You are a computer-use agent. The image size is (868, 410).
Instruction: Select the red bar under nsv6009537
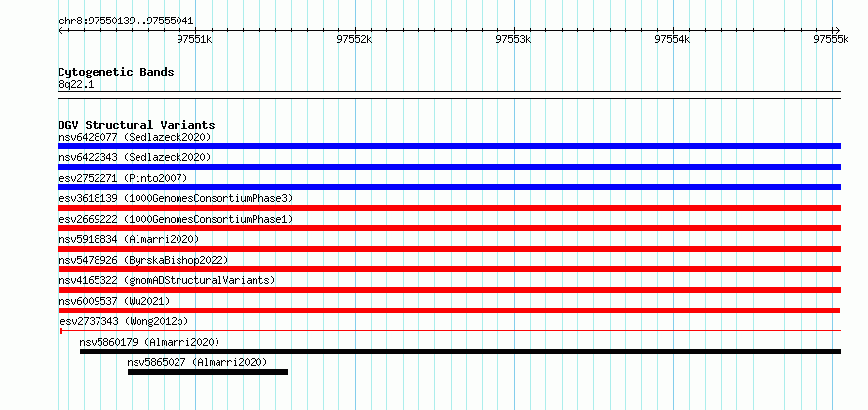[x=449, y=310]
